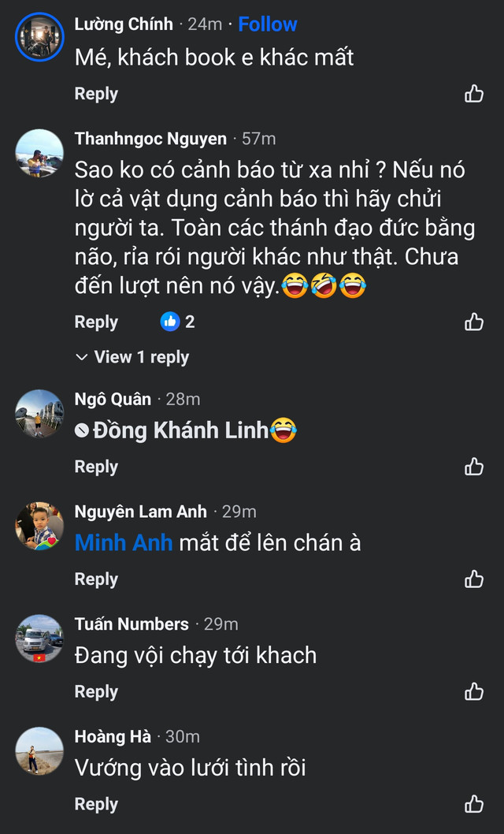Viewport: 504px width, 834px height.
Task: Like Thanhngoc Nguyen's comment
Action: (x=474, y=322)
